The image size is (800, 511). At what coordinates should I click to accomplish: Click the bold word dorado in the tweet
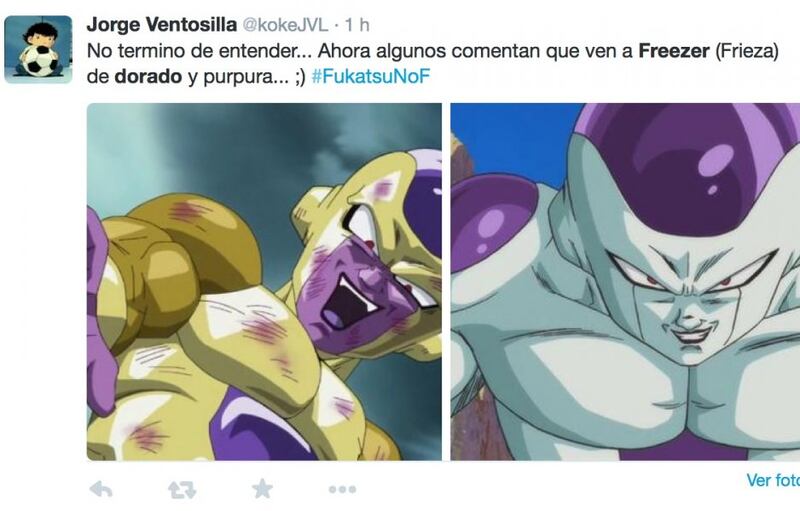148,76
